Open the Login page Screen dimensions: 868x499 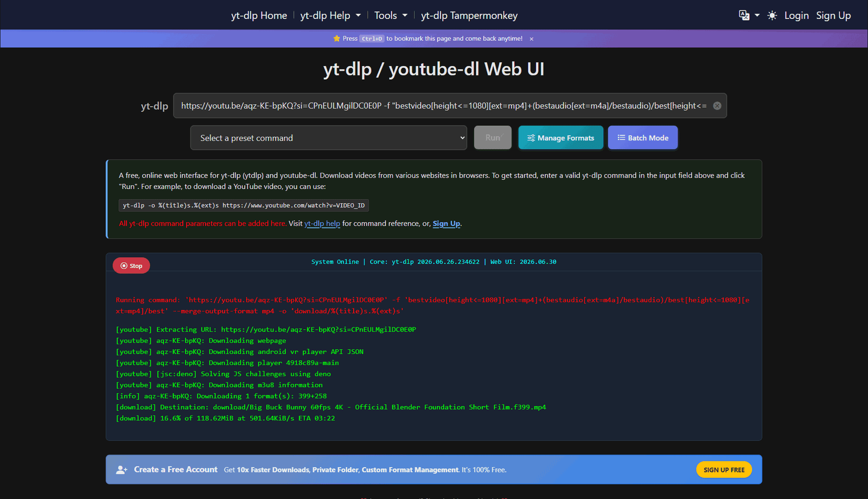[796, 15]
